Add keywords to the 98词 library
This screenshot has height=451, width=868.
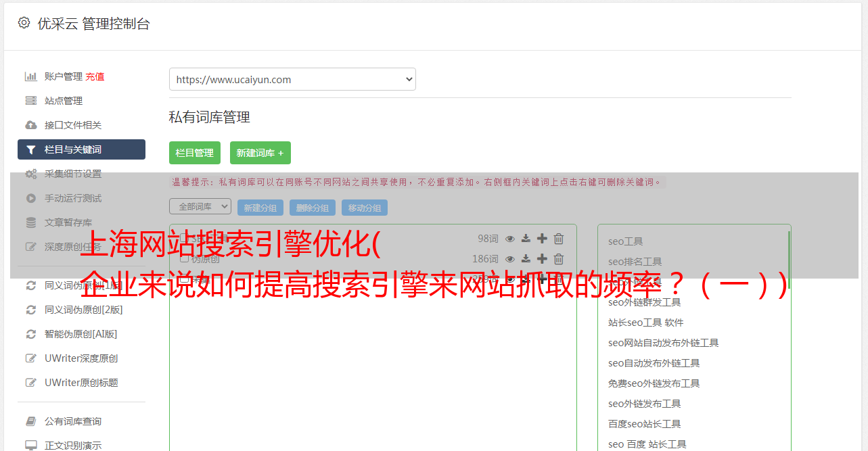(542, 239)
